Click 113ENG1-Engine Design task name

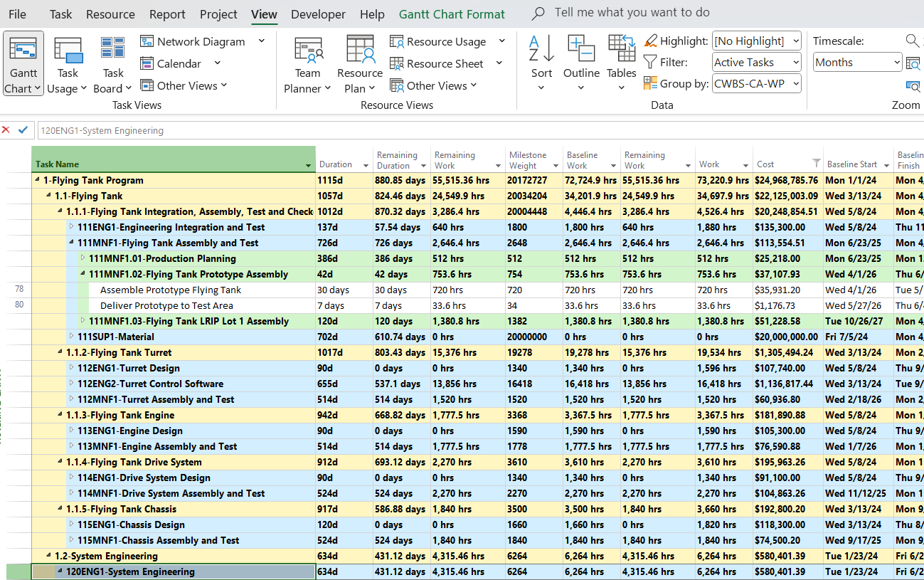point(130,431)
